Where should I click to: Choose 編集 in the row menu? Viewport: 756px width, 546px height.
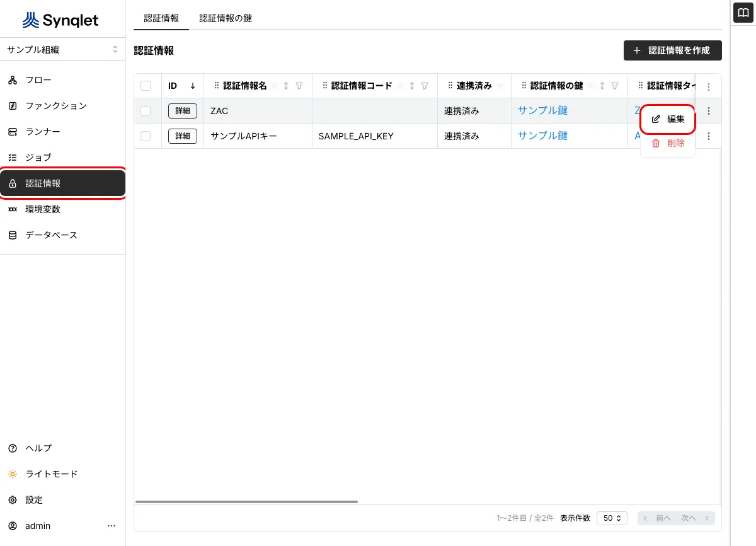668,119
